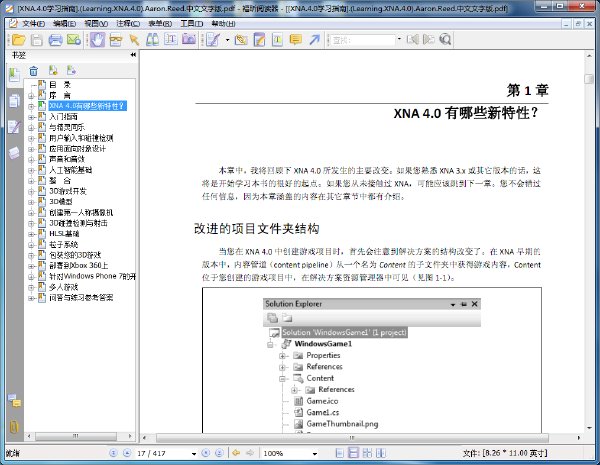Jump to the 目录 bookmark
The width and height of the screenshot is (600, 465).
pyautogui.click(x=60, y=85)
